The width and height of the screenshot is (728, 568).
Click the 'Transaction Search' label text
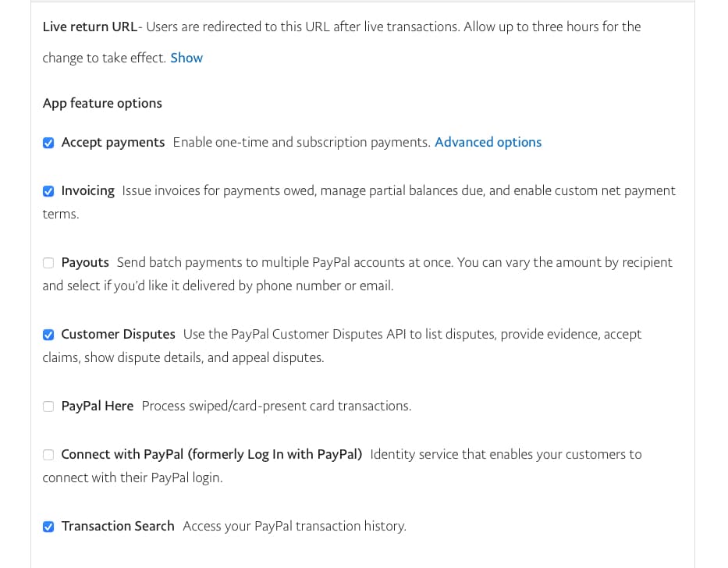[118, 526]
